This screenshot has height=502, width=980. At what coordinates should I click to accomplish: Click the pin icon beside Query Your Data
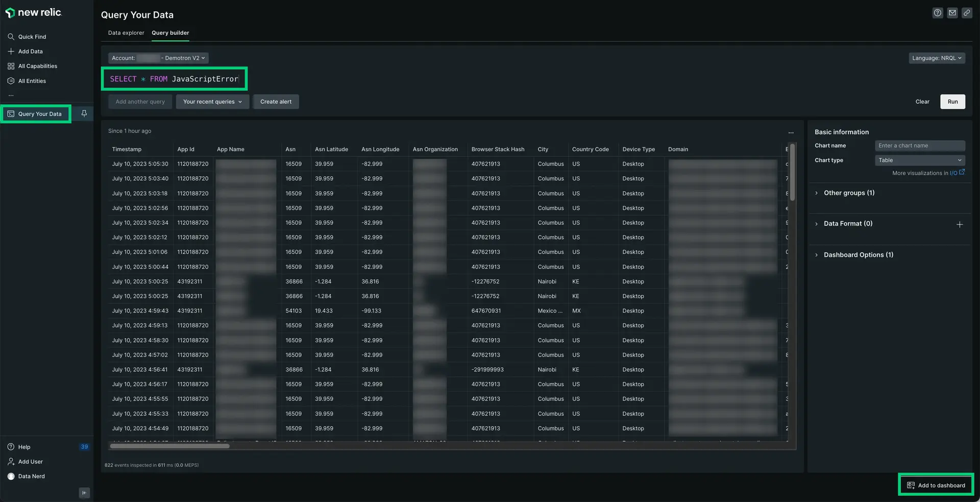tap(84, 113)
